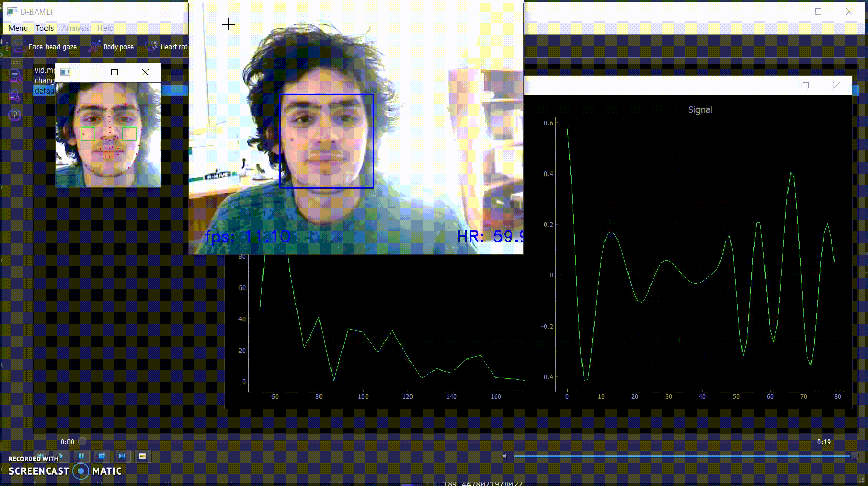This screenshot has height=486, width=868.
Task: Click the Signal plot title
Action: click(x=700, y=110)
